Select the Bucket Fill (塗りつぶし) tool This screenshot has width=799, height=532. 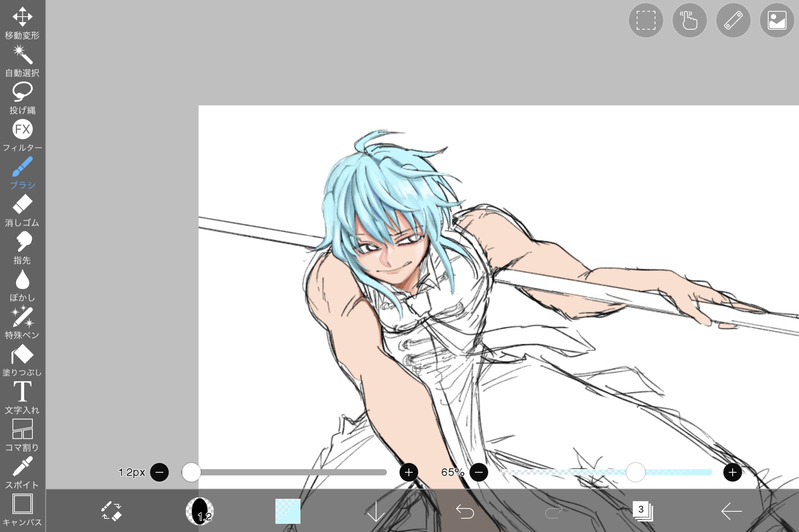click(22, 361)
